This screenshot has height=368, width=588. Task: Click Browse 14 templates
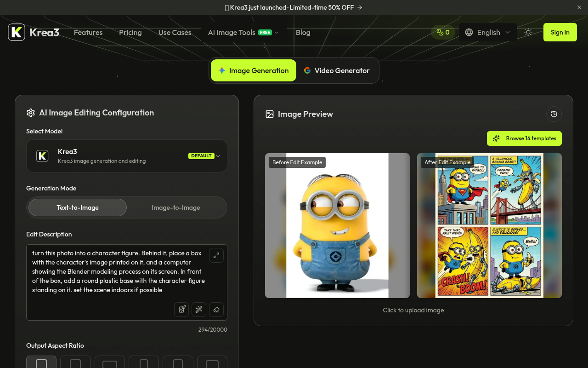[x=524, y=138]
